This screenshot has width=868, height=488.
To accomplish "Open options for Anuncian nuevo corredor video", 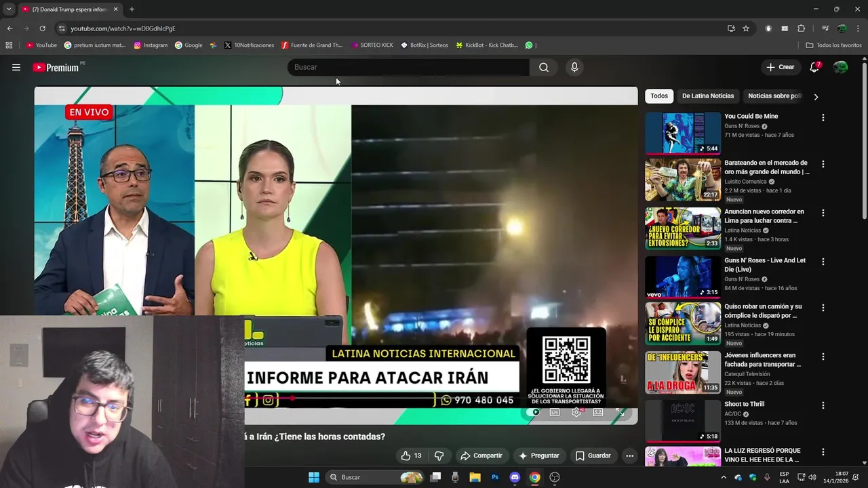I will tap(823, 213).
